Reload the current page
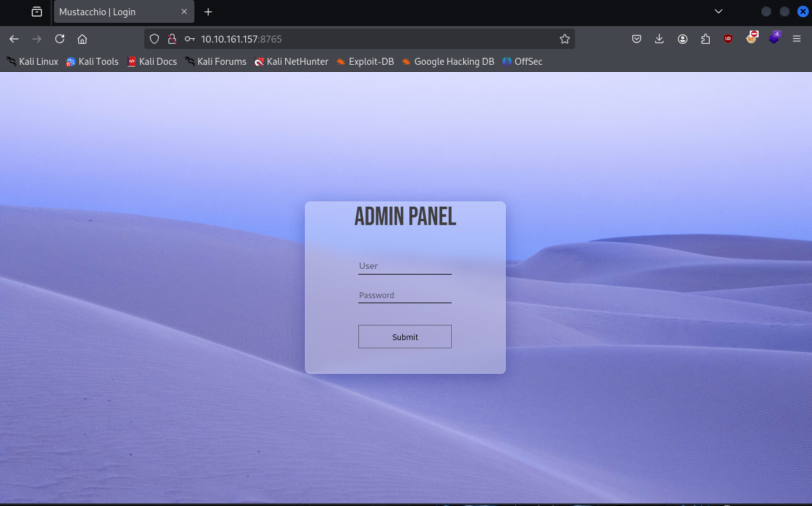 (x=60, y=39)
